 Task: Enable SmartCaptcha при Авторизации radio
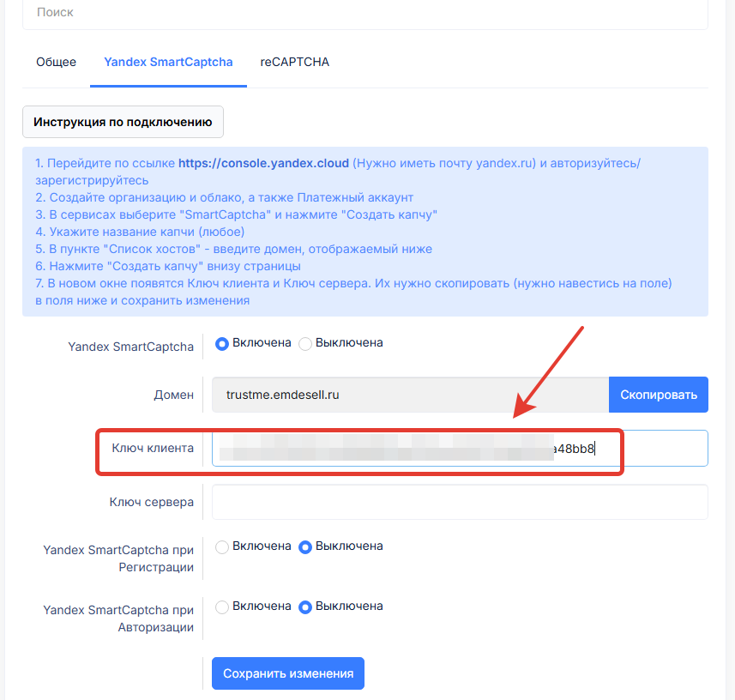coord(222,606)
